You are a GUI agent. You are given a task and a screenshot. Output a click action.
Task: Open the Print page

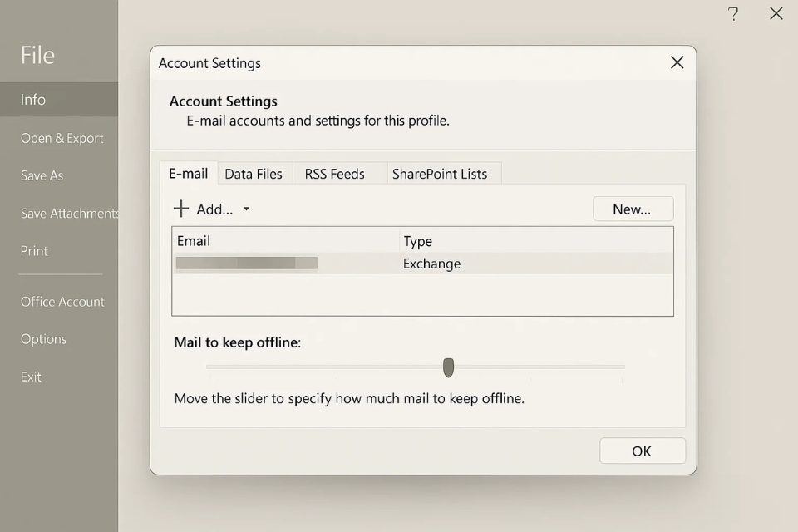click(x=34, y=251)
